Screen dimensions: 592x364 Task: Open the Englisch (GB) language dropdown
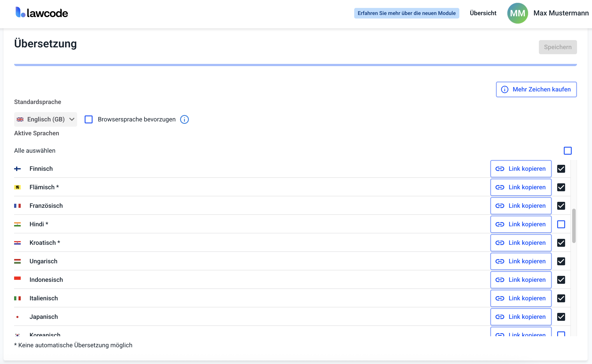[x=46, y=119]
